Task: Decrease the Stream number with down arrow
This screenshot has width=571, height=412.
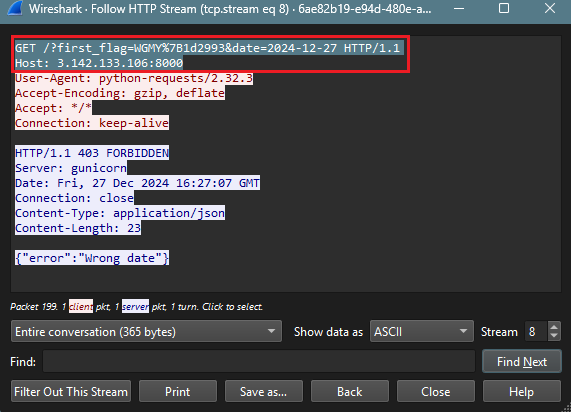Action: click(x=554, y=336)
